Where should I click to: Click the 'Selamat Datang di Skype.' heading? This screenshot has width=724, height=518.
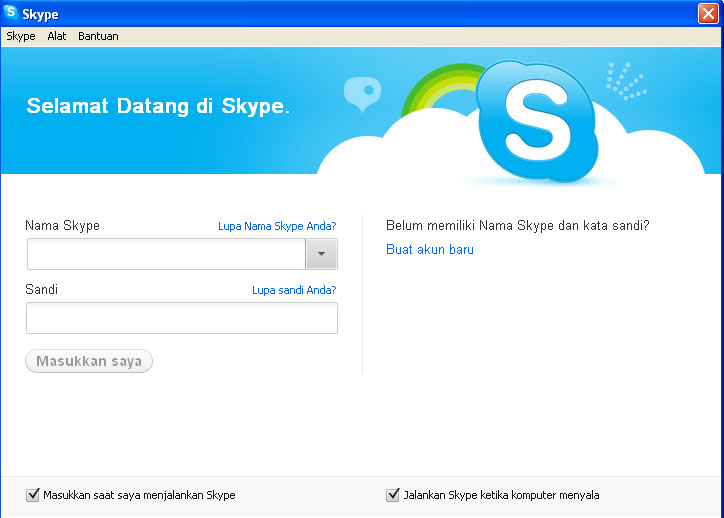158,106
